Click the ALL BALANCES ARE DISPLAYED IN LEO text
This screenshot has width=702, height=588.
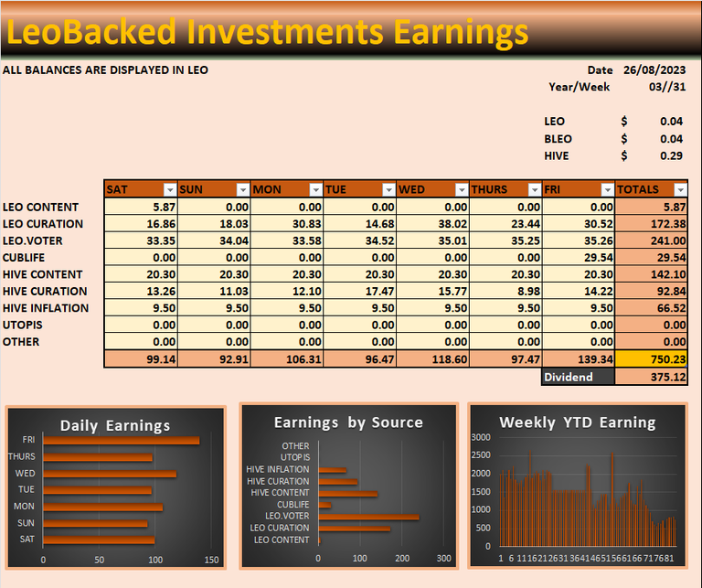pos(105,70)
